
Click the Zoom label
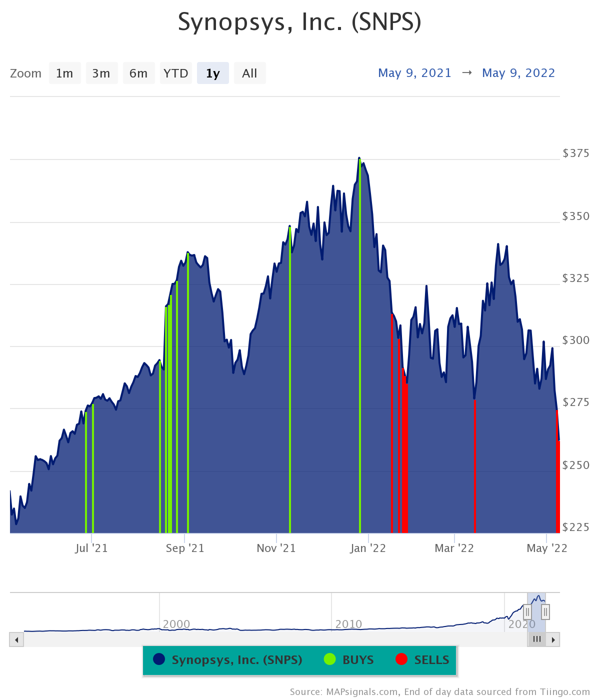click(x=26, y=73)
